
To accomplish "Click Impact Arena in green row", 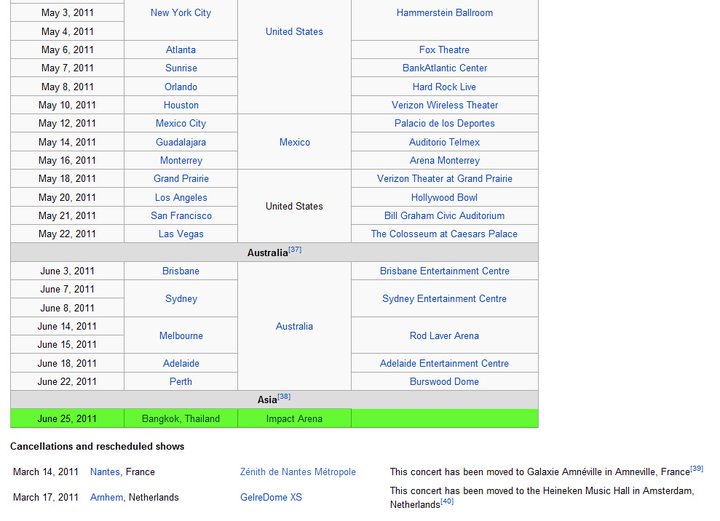I will click(294, 419).
